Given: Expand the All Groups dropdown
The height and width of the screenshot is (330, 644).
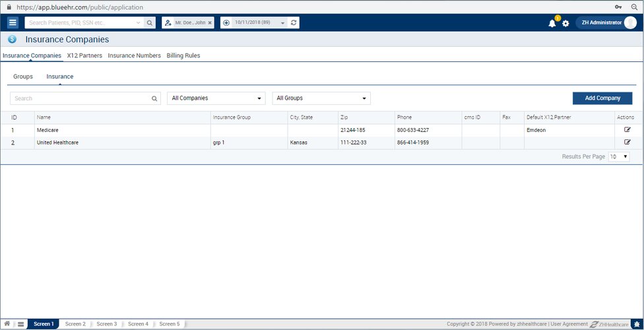Looking at the screenshot, I should [321, 98].
